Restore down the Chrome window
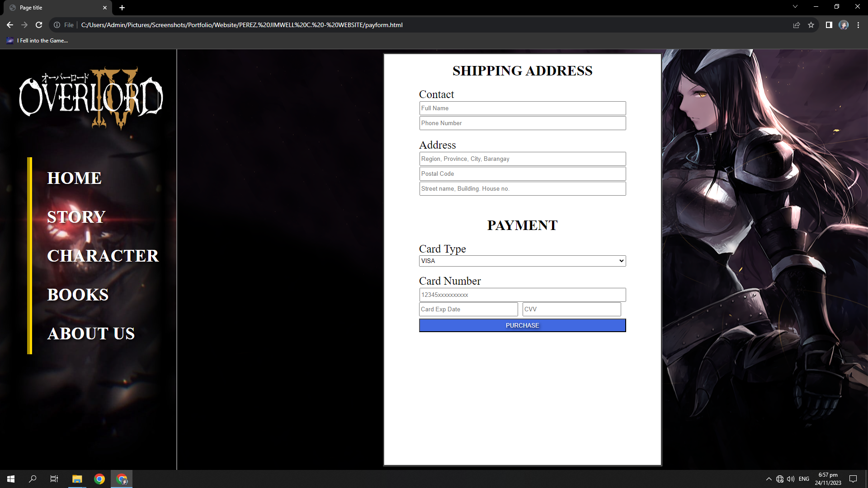The height and width of the screenshot is (488, 868). 837,6
